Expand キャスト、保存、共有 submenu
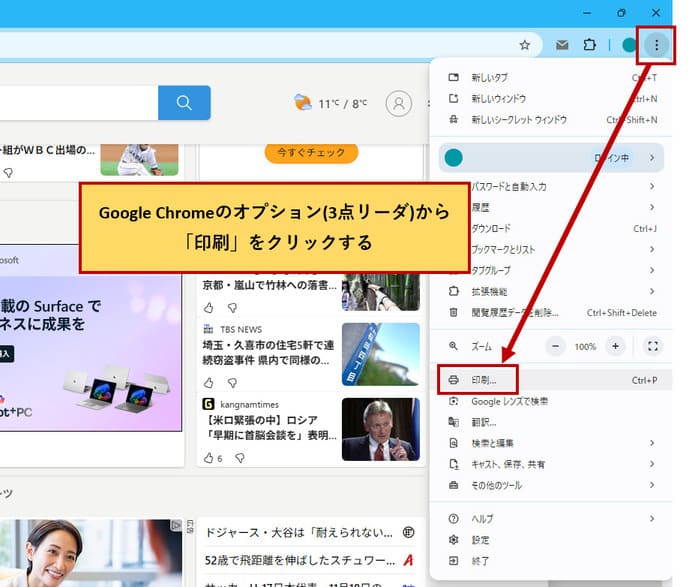This screenshot has height=587, width=695. (x=552, y=464)
